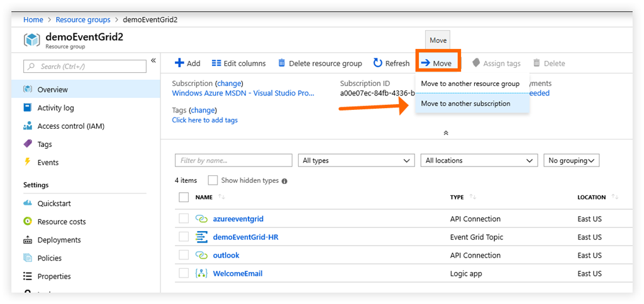644x304 pixels.
Task: Click the Add plus icon in toolbar
Action: pos(179,63)
